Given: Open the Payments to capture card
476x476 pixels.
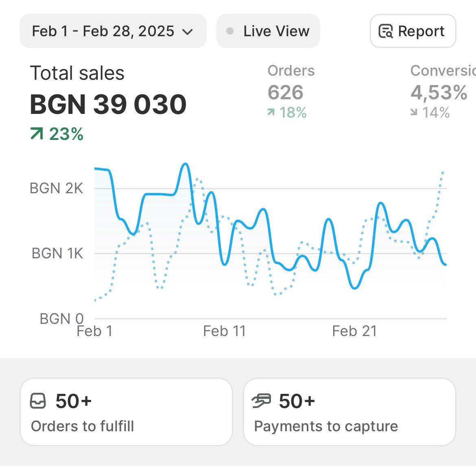Looking at the screenshot, I should [350, 412].
